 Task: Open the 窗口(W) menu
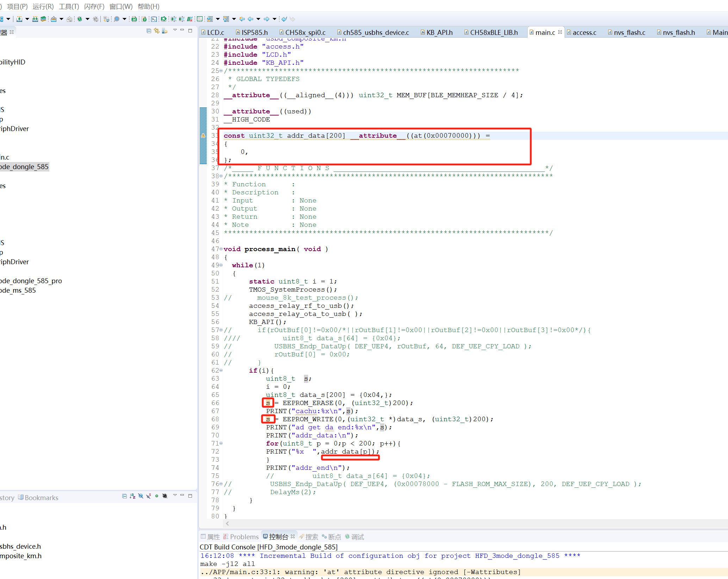(x=121, y=6)
